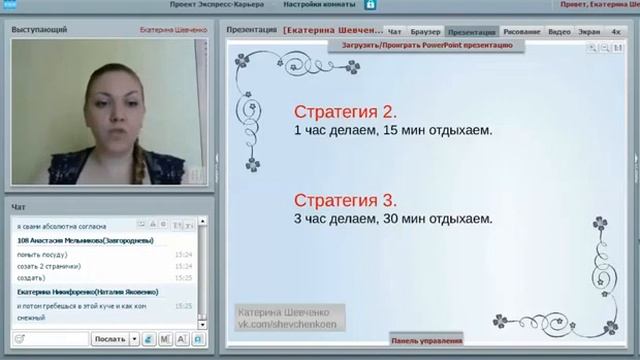Screen dimensions: 640x360
Task: Click slide text '3 час делаем, 30 мин отдыхаем.'
Action: point(393,219)
